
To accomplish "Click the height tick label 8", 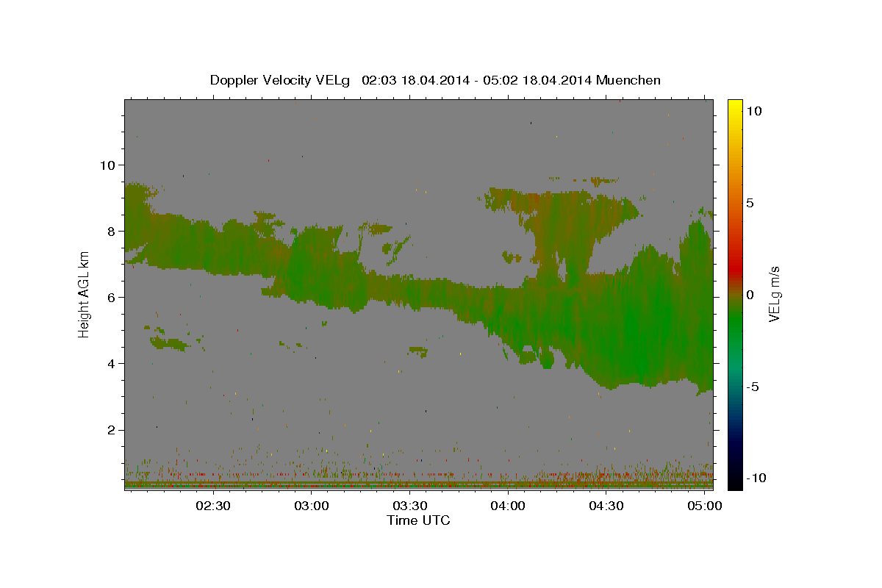I will 112,231.
